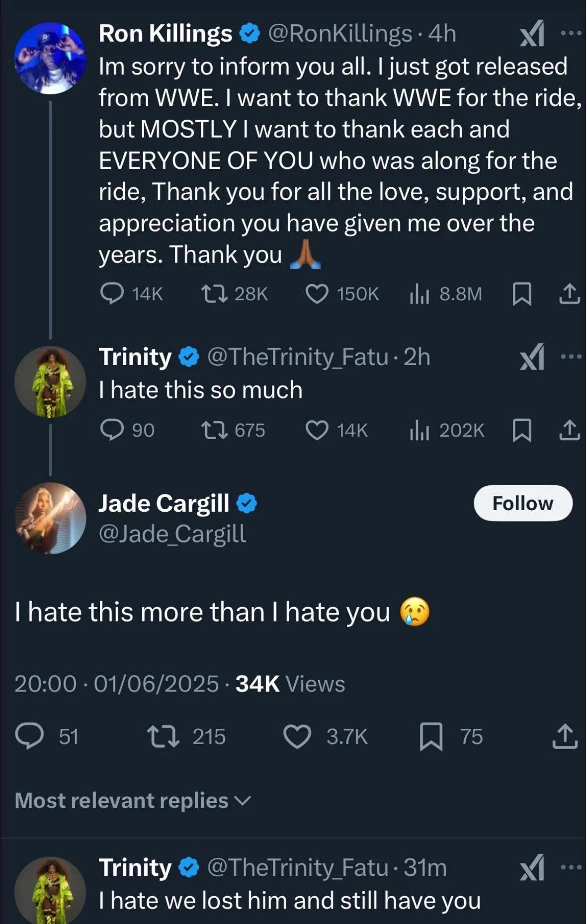Open more options on Ron Killings' tweet

571,33
